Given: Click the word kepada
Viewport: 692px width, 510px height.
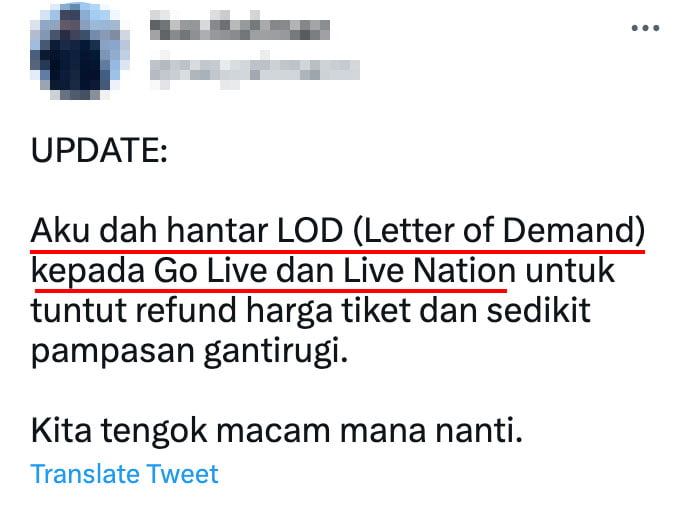Looking at the screenshot, I should 87,271.
